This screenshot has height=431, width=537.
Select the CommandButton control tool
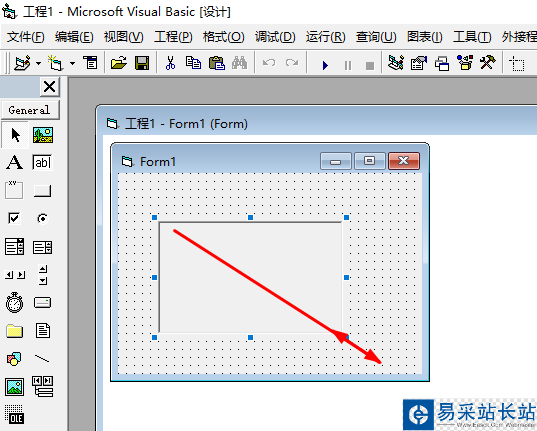pyautogui.click(x=42, y=191)
